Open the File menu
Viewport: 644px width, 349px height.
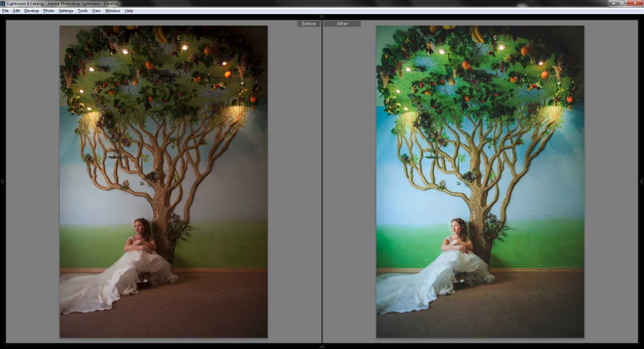[5, 11]
